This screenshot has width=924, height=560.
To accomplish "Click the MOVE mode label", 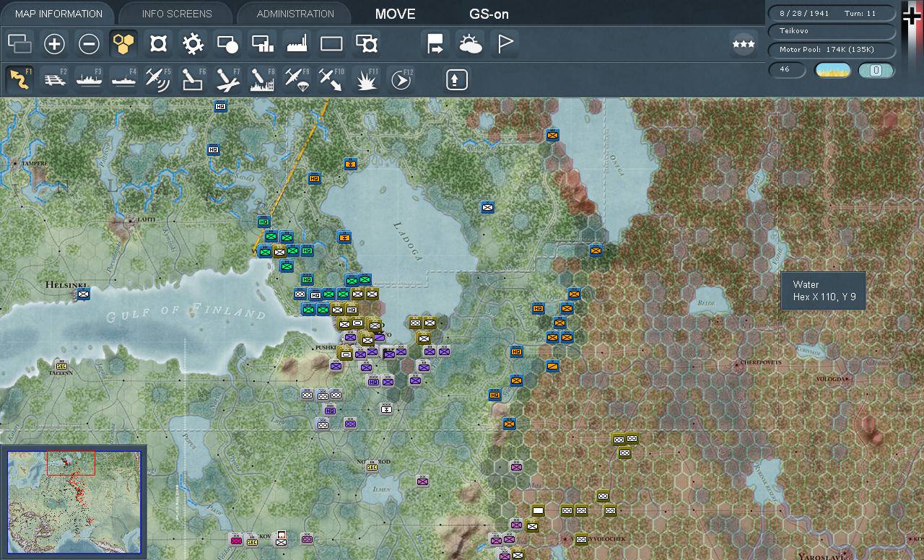I will (396, 14).
